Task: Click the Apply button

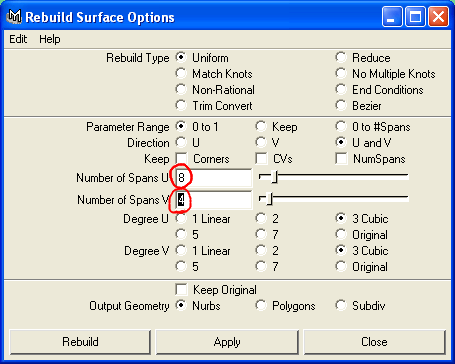Action: pyautogui.click(x=227, y=342)
